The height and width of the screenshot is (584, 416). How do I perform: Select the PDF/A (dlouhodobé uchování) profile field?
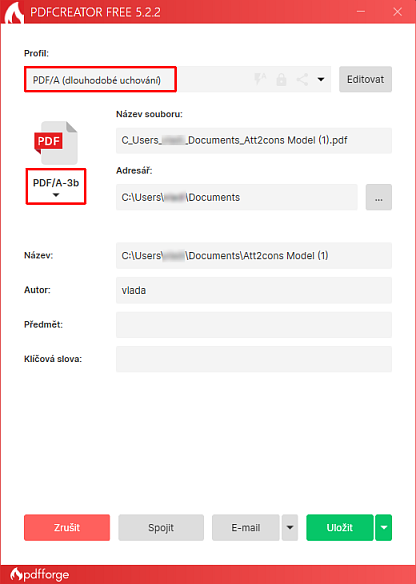[100, 79]
